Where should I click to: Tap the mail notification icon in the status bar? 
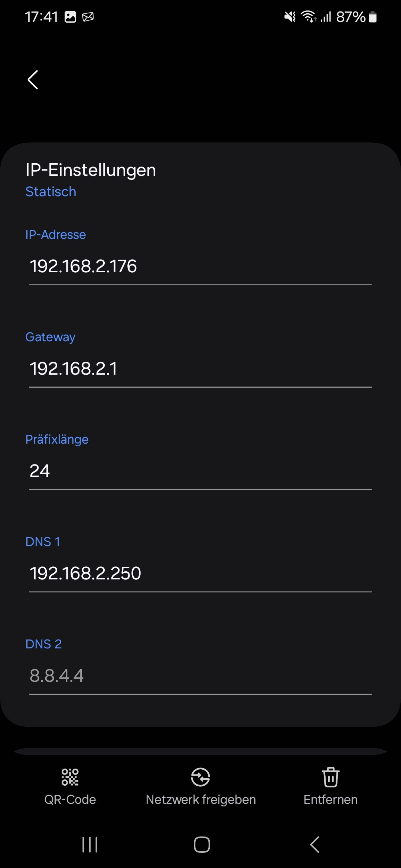pyautogui.click(x=88, y=17)
